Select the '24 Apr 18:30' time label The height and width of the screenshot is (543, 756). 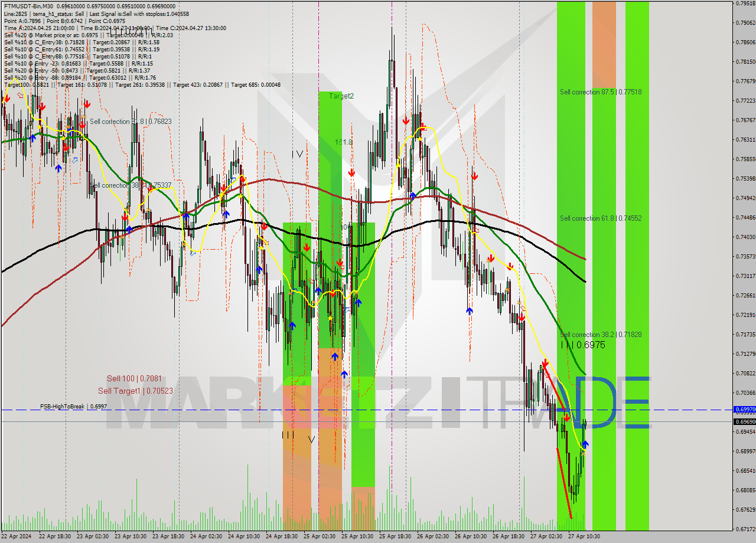coord(282,537)
